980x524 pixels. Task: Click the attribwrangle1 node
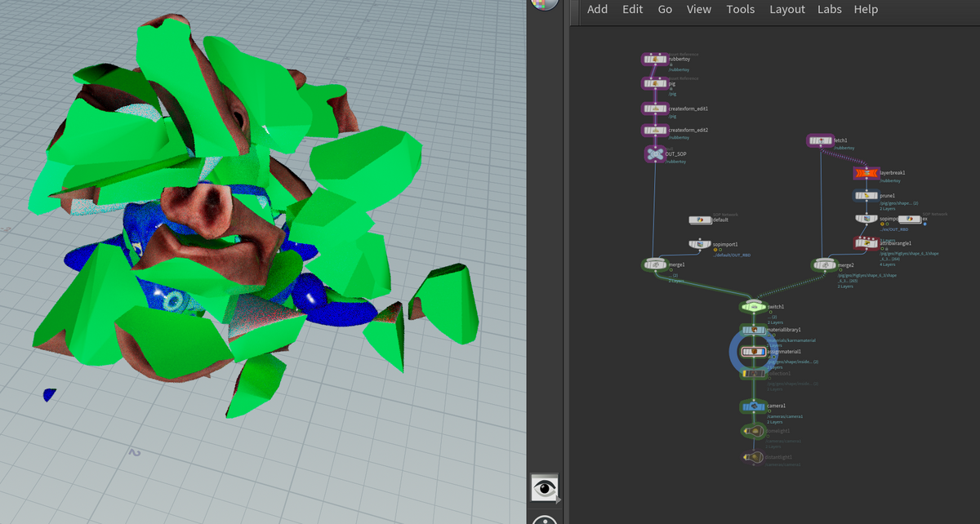[x=866, y=243]
